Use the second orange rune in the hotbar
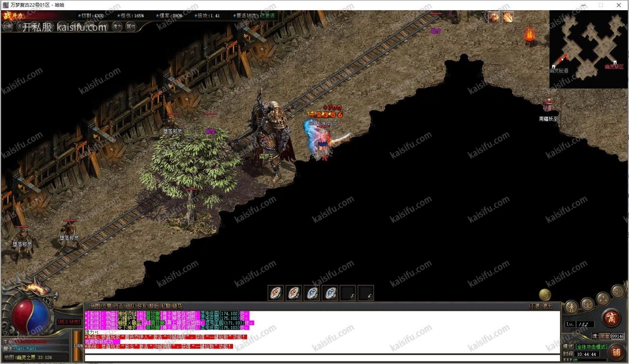 click(x=294, y=293)
